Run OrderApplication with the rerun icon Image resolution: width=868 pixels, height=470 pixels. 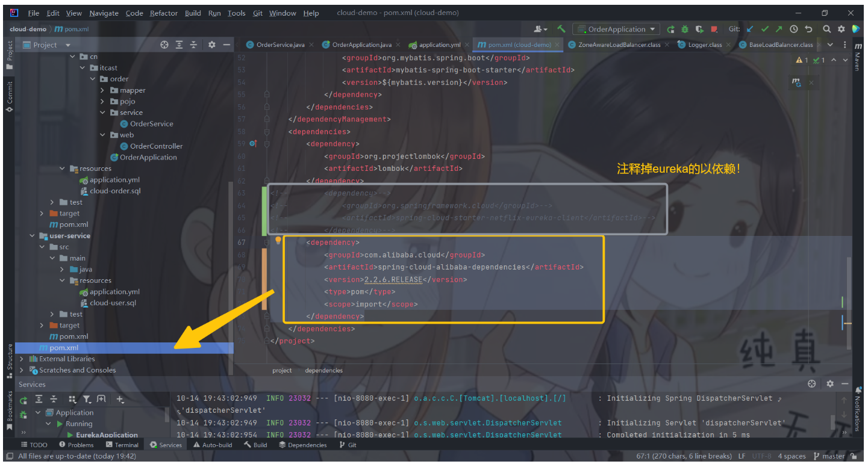[x=670, y=29]
